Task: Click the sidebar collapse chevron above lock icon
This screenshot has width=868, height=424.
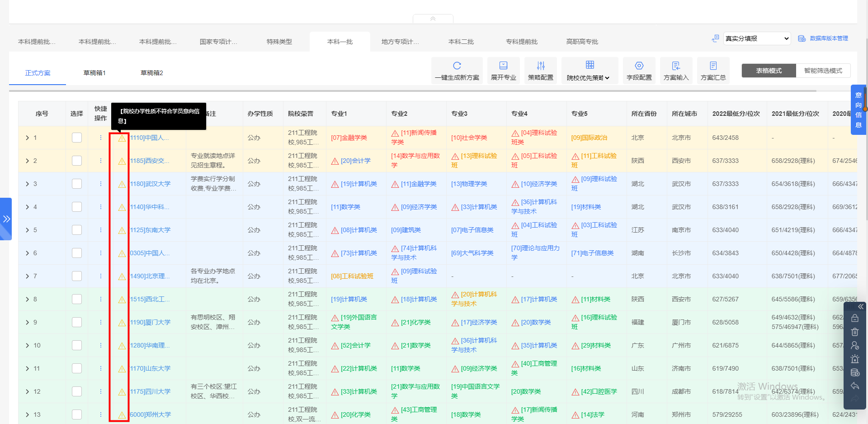Action: point(861,306)
